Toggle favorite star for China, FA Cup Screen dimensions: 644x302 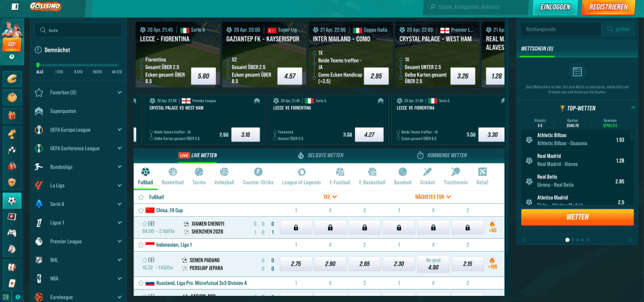[x=141, y=210]
